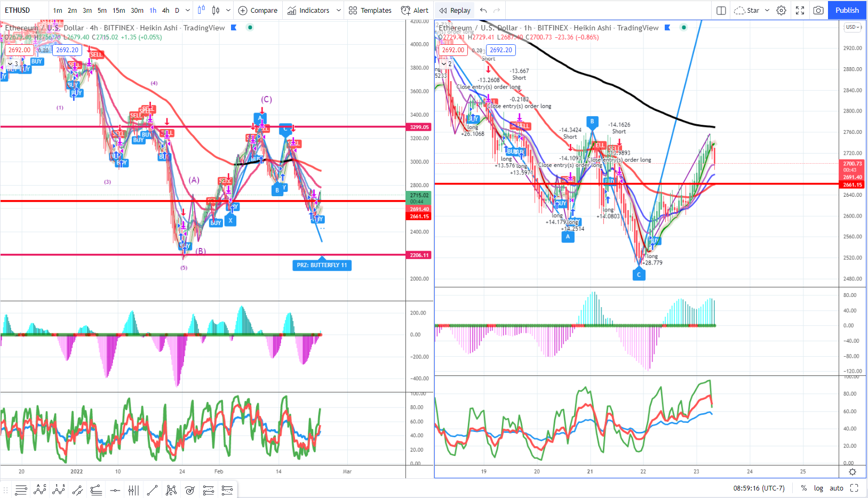Image resolution: width=868 pixels, height=498 pixels.
Task: Open Templates menu
Action: (x=370, y=10)
